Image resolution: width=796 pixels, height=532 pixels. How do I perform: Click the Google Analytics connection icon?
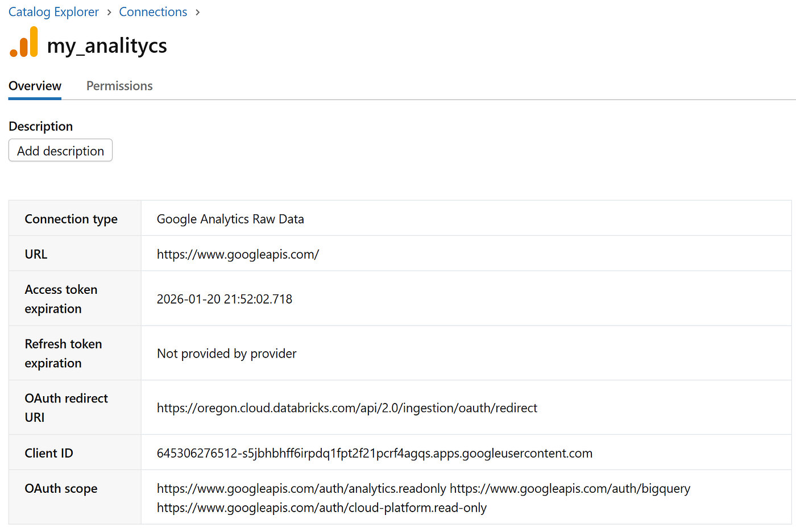click(24, 42)
